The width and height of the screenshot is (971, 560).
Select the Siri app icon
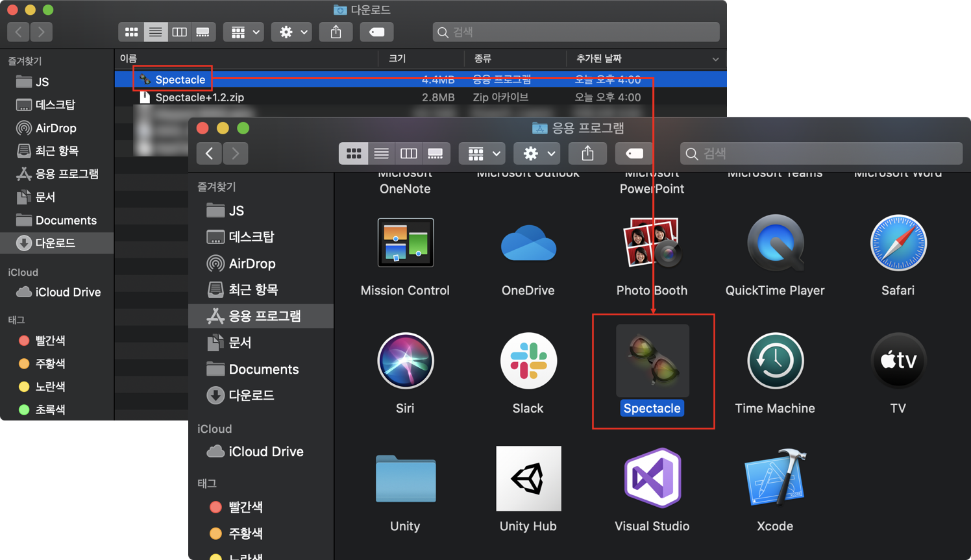click(405, 361)
